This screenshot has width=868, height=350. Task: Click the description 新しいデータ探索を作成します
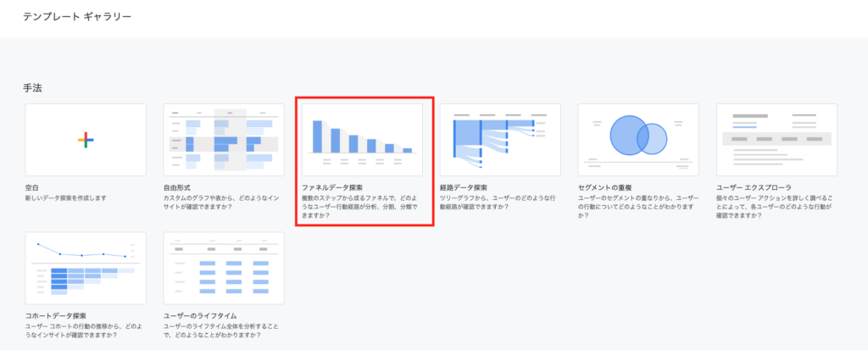[x=65, y=197]
